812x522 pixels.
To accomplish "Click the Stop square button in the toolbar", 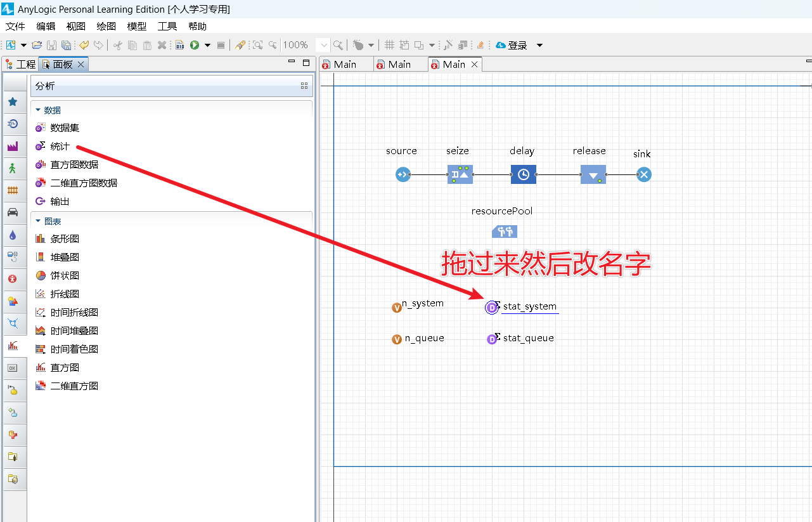I will pos(221,45).
